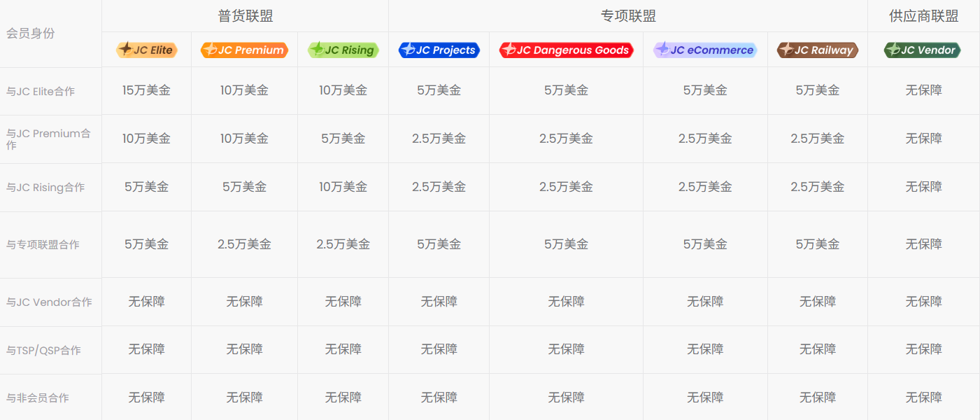Click JC Railway value in 与专项联盟合作 row

coord(818,244)
